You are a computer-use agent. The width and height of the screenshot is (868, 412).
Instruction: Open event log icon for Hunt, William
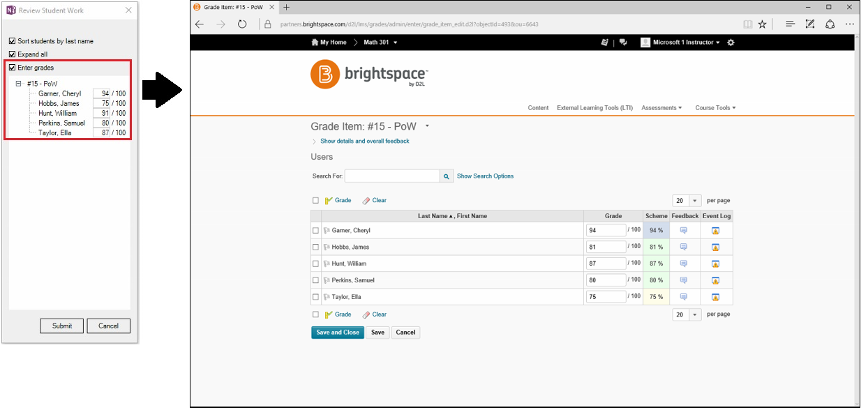715,264
